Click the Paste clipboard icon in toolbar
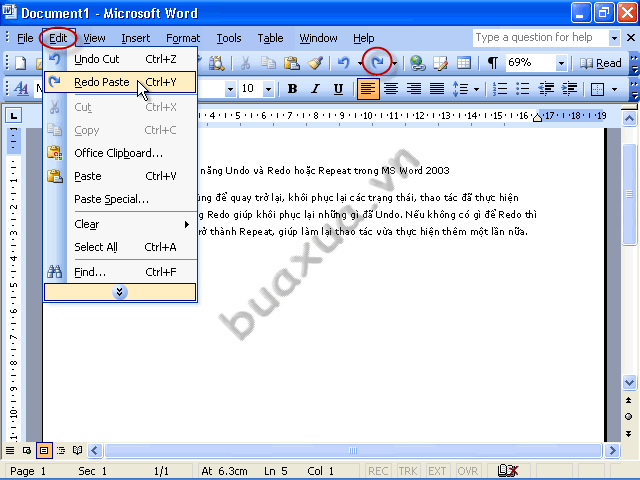This screenshot has width=640, height=480. coord(292,63)
